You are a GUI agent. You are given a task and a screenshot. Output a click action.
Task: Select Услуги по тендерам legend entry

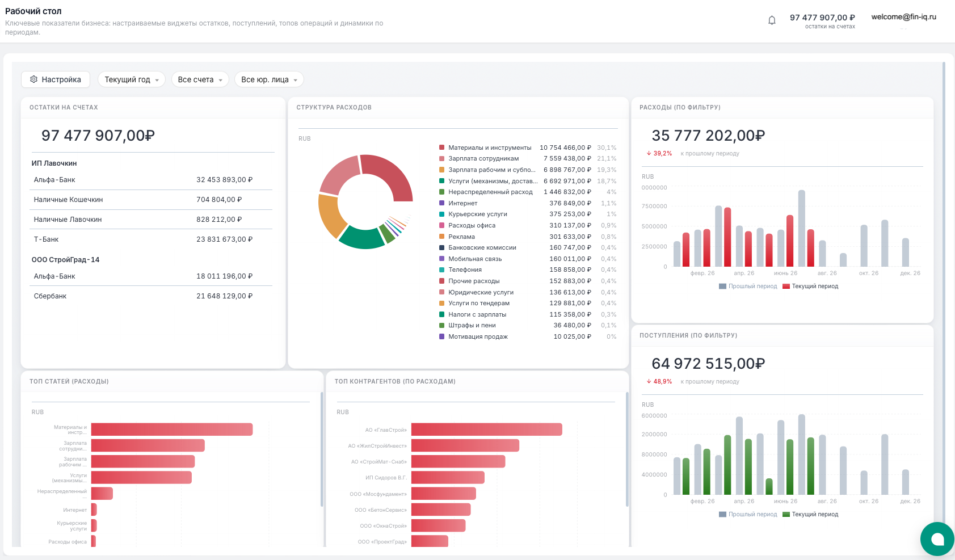pyautogui.click(x=528, y=304)
